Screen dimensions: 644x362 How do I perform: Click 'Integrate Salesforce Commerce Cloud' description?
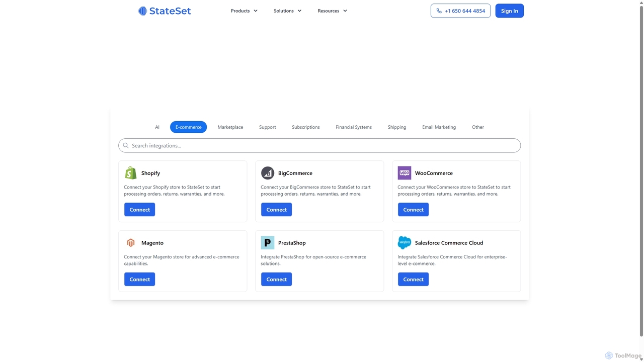[x=452, y=260]
